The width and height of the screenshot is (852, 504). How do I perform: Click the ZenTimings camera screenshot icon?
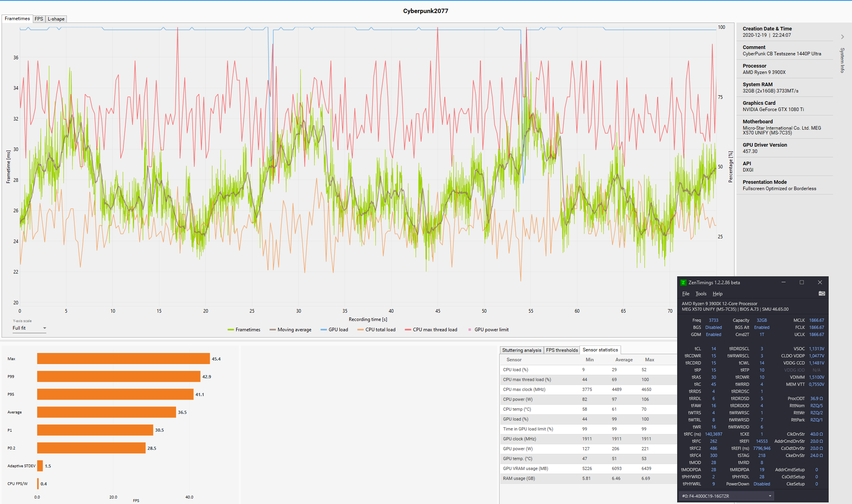pyautogui.click(x=822, y=293)
